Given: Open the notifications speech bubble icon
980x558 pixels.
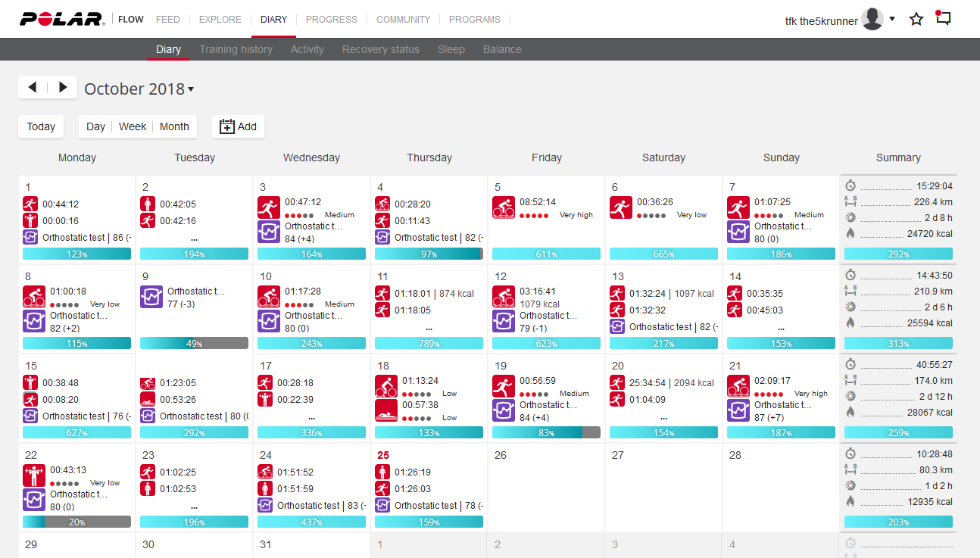Looking at the screenshot, I should (942, 18).
